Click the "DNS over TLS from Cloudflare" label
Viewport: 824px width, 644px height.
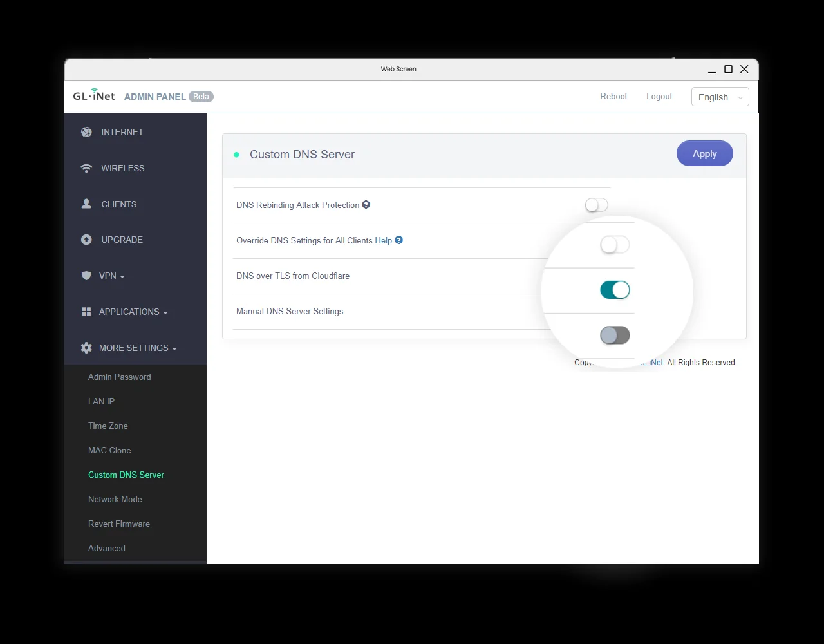click(x=293, y=276)
